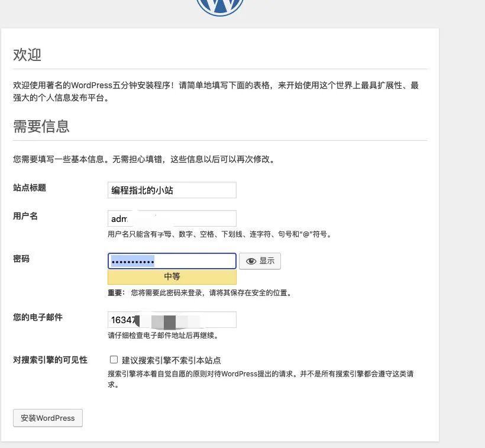Click the 安装WordPress install button
Image resolution: width=485 pixels, height=448 pixels.
[x=48, y=418]
